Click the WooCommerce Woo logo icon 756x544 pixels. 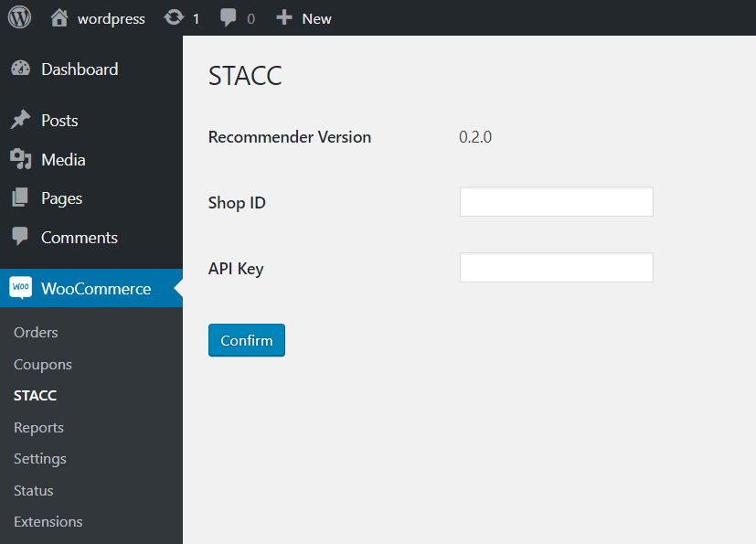point(21,288)
